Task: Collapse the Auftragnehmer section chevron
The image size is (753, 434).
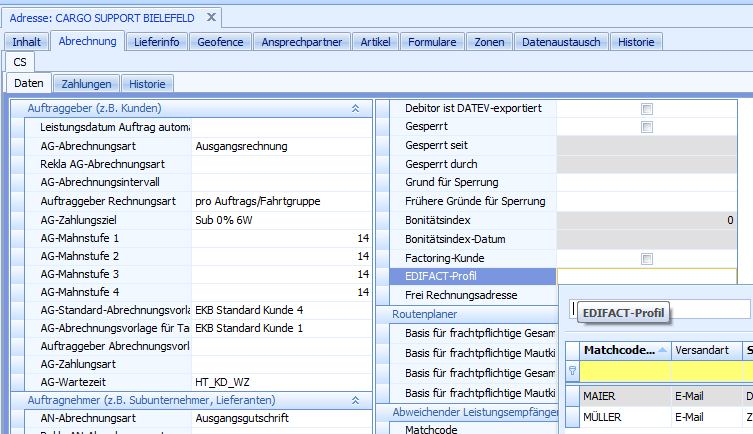Action: coord(355,400)
